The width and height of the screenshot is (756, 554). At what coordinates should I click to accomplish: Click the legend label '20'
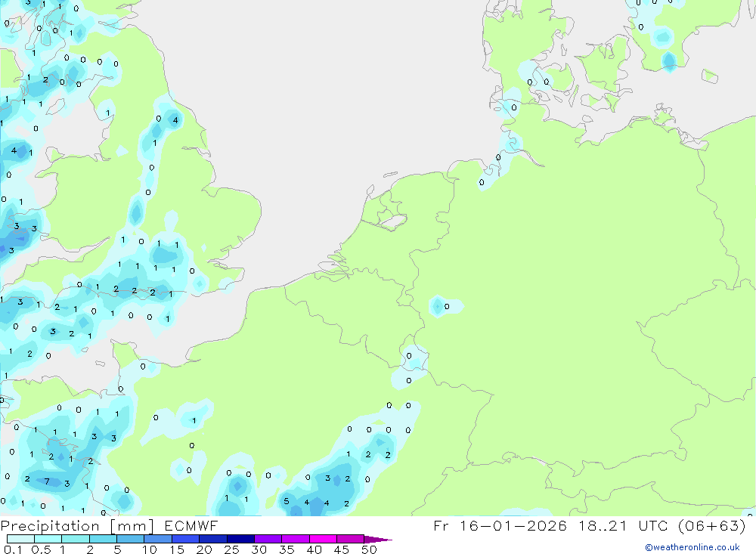[204, 549]
